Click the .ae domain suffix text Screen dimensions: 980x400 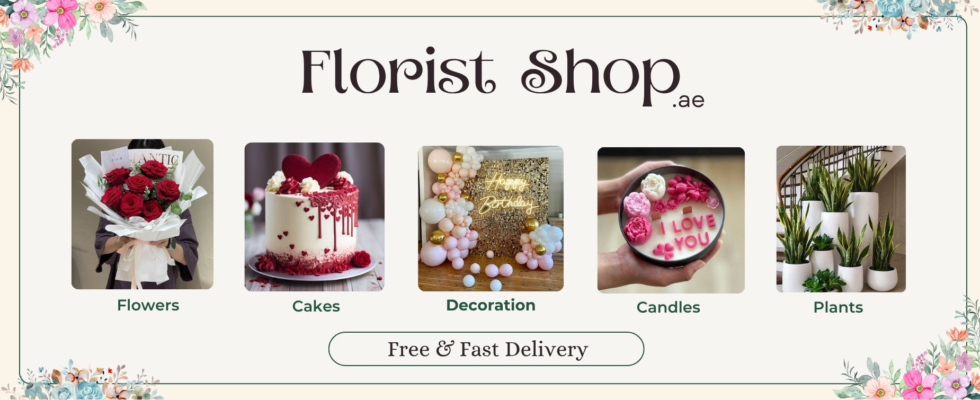(x=688, y=101)
